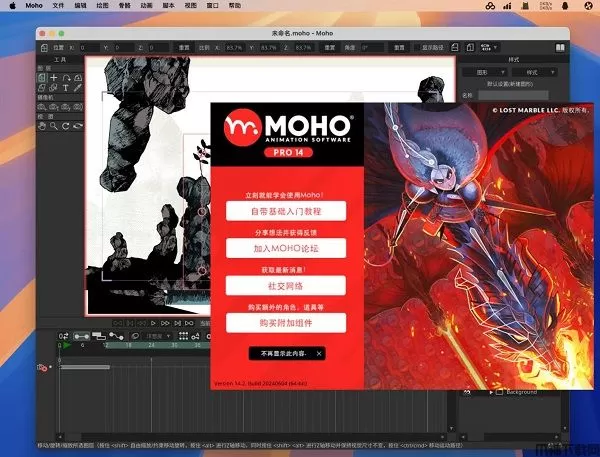This screenshot has width=600, height=457.
Task: Click the 加入MOHO论坛 button
Action: tap(285, 249)
